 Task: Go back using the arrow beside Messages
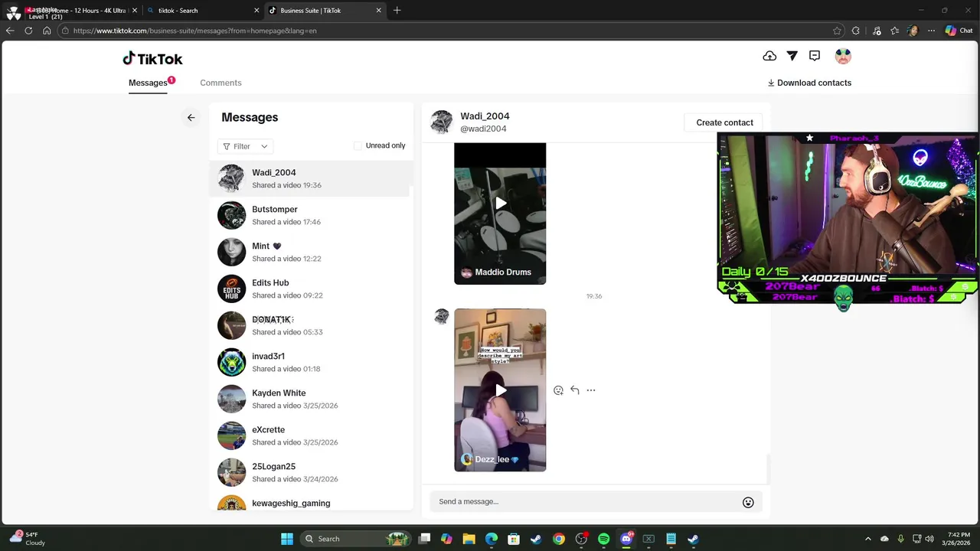(x=191, y=118)
